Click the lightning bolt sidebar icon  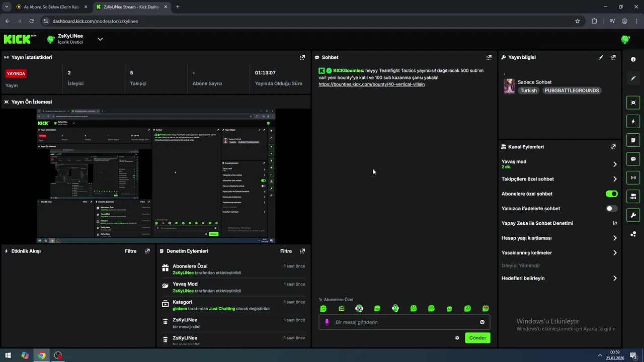[x=633, y=121]
